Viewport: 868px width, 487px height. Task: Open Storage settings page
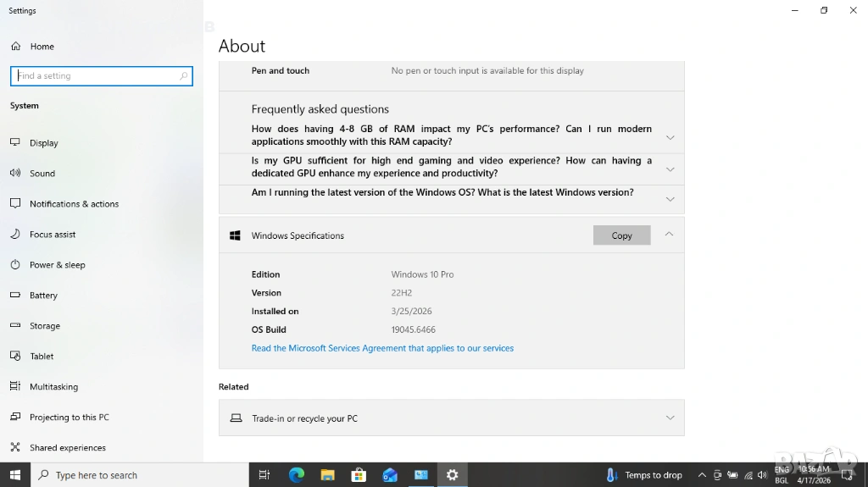(x=45, y=326)
